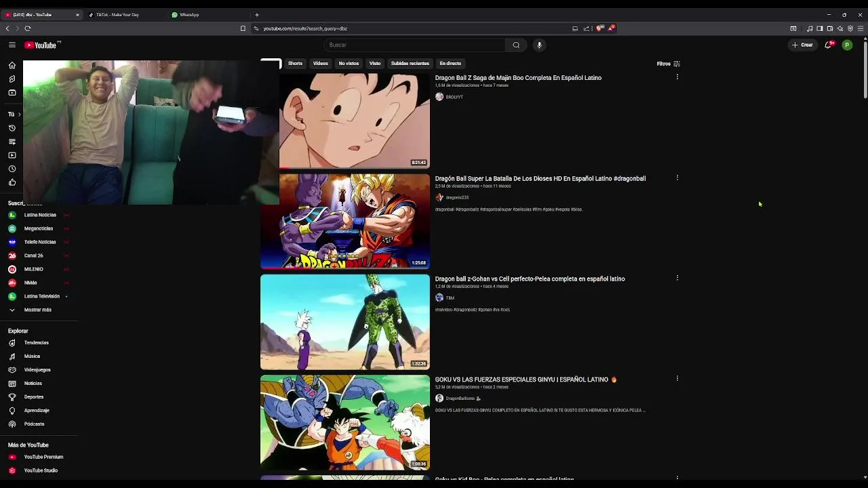Expand the Tú section

click(14, 115)
